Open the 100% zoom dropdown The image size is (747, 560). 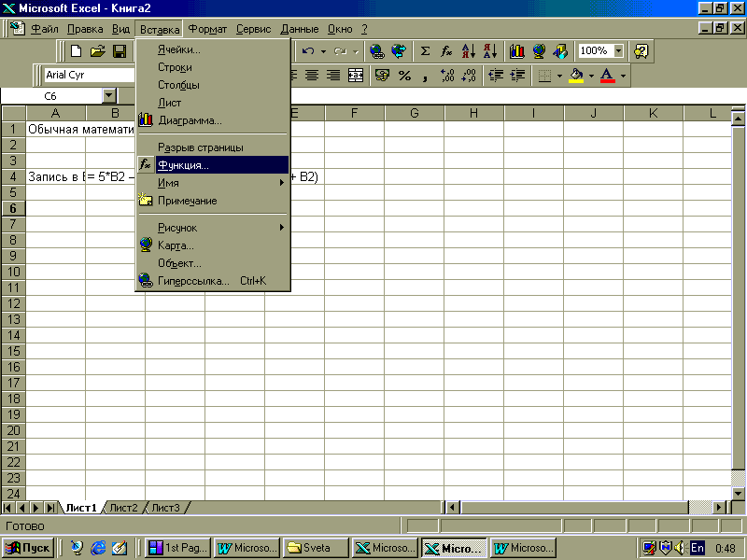tap(618, 50)
